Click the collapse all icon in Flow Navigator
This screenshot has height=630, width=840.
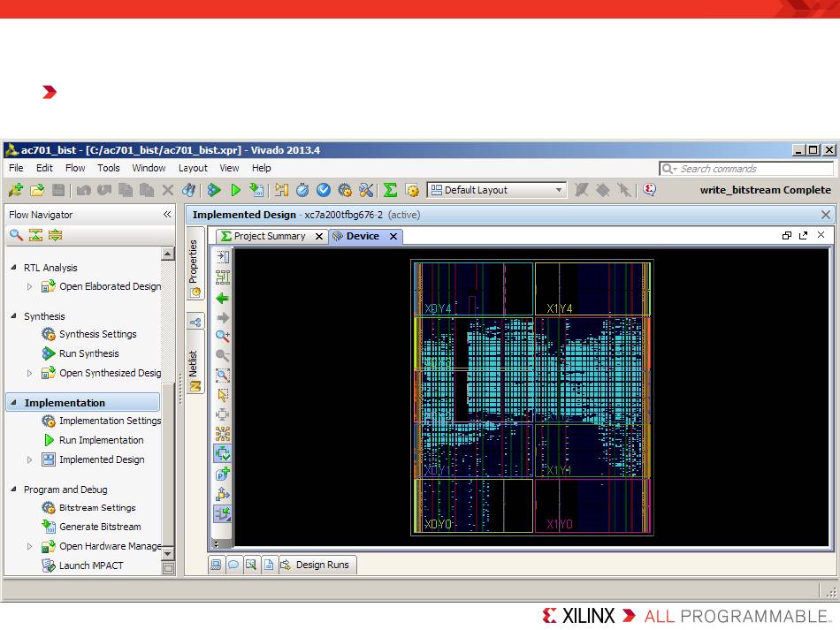[35, 235]
